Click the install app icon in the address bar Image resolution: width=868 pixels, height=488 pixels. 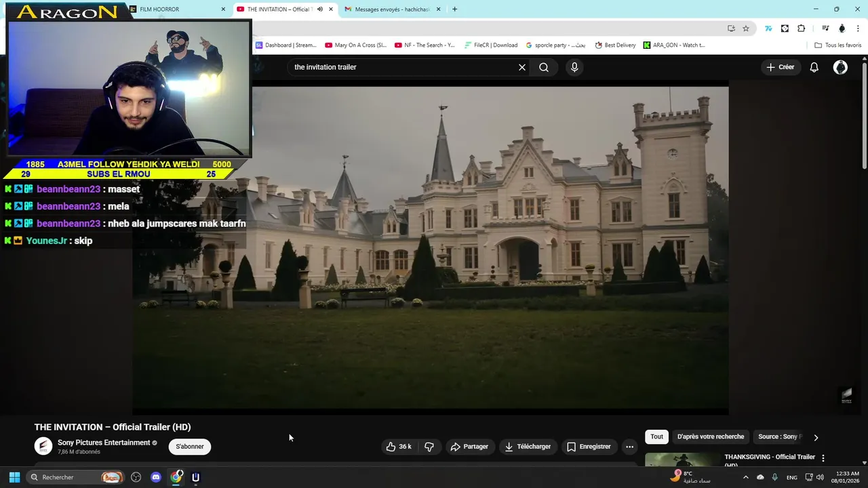point(731,28)
